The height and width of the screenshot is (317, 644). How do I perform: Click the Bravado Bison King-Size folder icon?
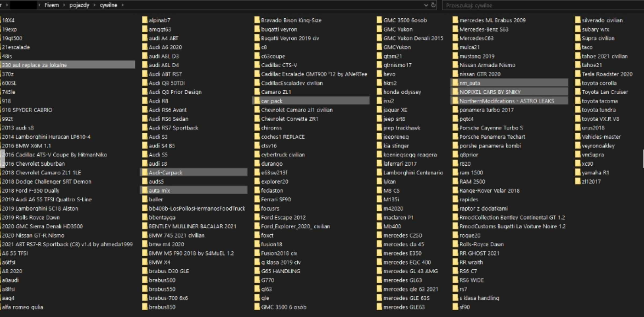[257, 20]
